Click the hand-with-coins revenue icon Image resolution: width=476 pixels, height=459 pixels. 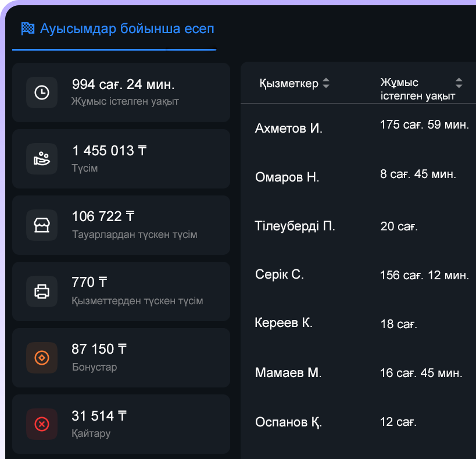(42, 159)
